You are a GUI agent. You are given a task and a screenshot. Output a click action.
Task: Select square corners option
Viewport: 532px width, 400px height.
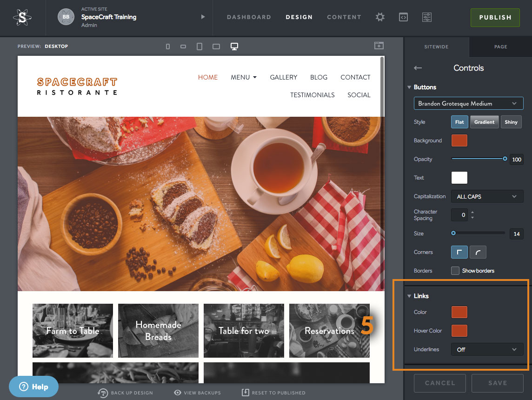pos(459,252)
